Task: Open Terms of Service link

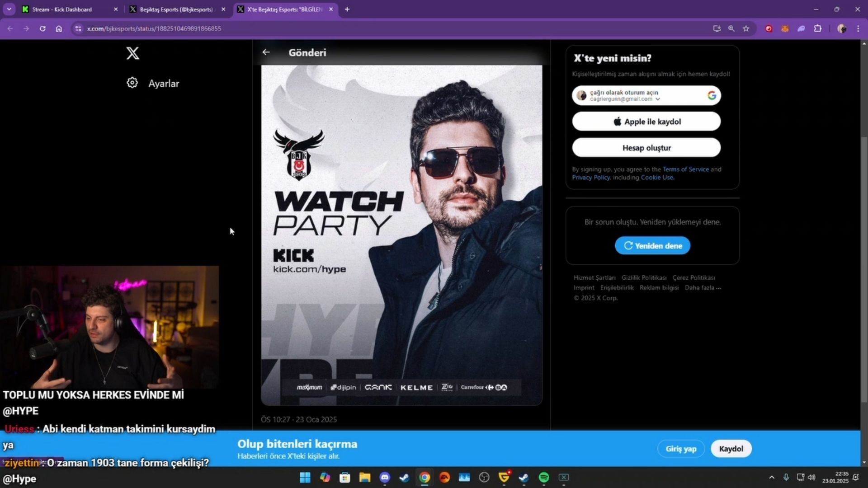Action: point(685,169)
